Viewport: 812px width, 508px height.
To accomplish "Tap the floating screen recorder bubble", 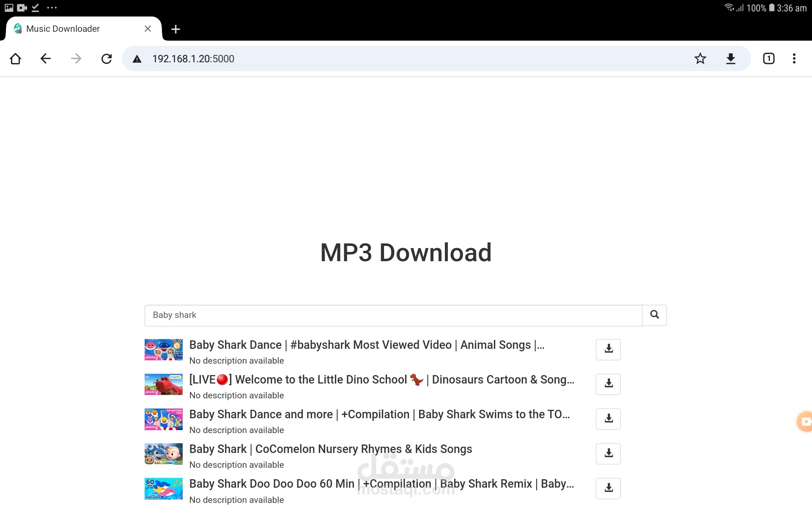I will 805,421.
